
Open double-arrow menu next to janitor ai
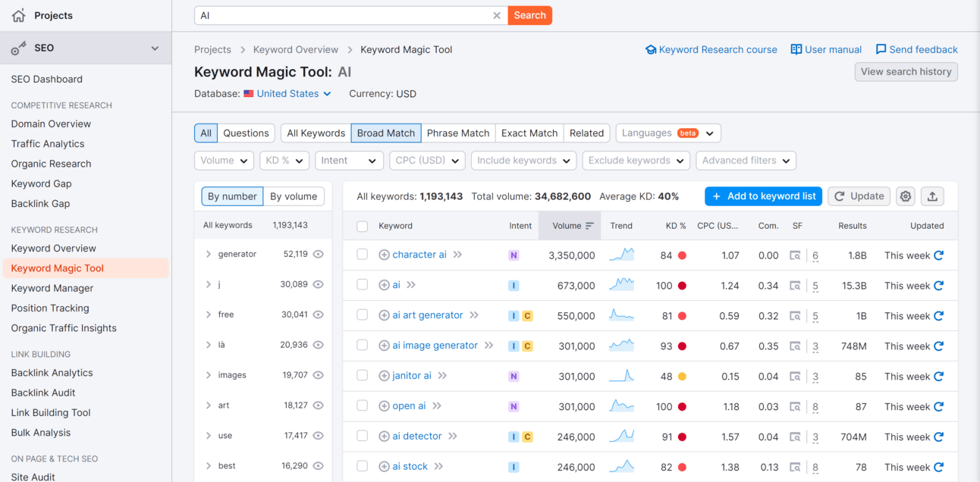pyautogui.click(x=442, y=376)
